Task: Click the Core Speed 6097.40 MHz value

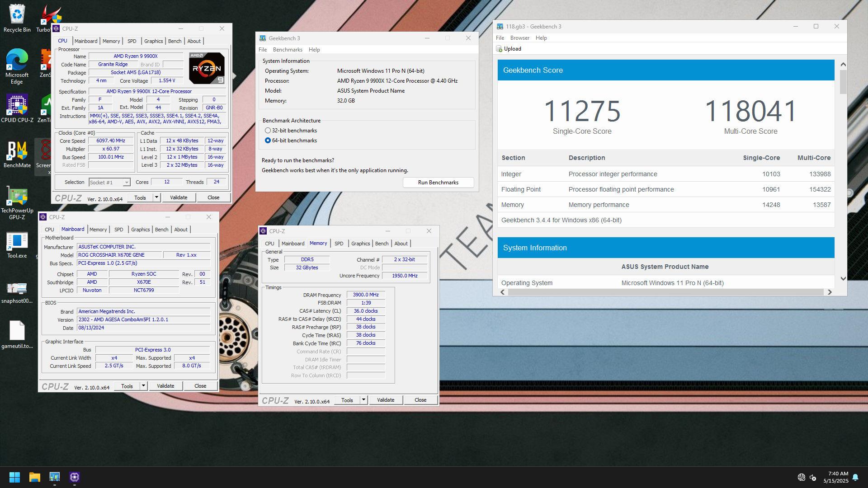Action: (x=111, y=141)
